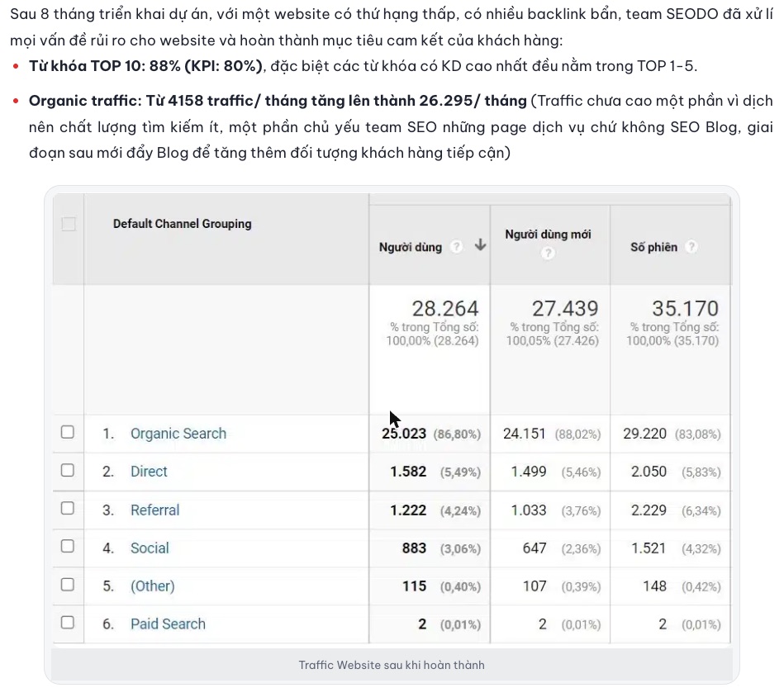Click the Organic Search sessions percentage (83,08%)

(697, 434)
